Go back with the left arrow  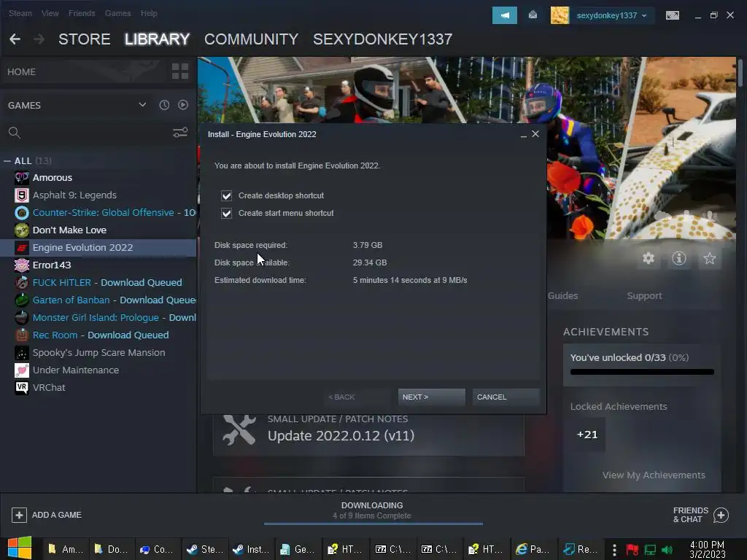pyautogui.click(x=15, y=39)
